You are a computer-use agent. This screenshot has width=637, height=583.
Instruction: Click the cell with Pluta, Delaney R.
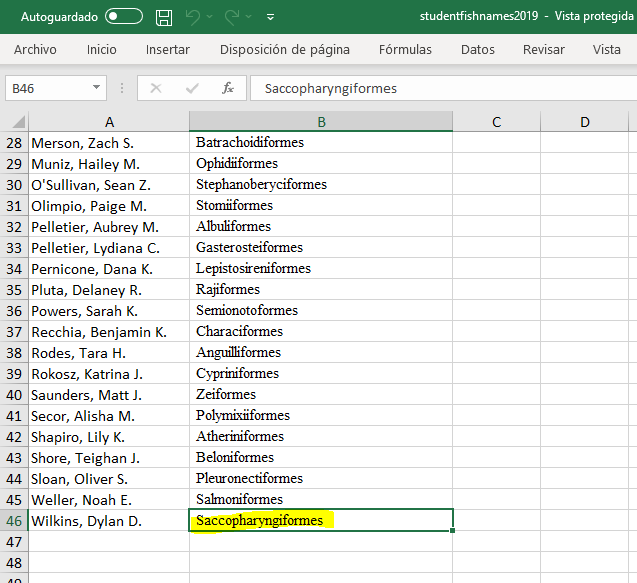(108, 290)
